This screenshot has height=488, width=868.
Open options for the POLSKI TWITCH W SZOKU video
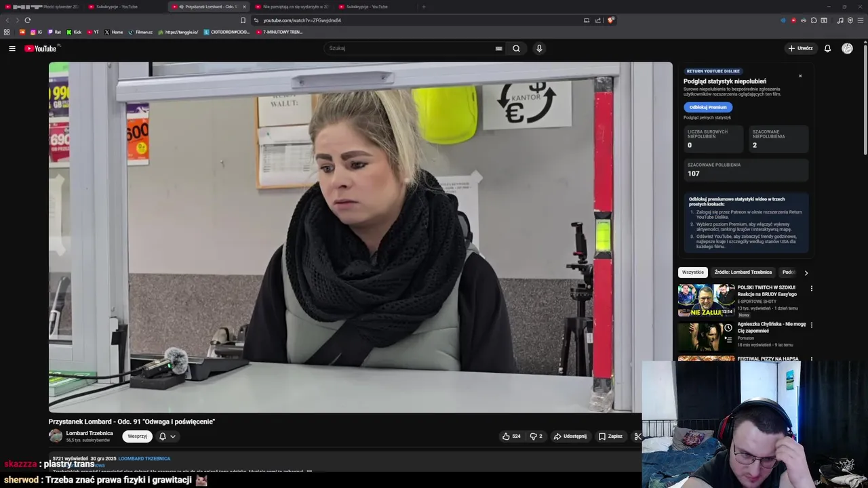tap(811, 288)
